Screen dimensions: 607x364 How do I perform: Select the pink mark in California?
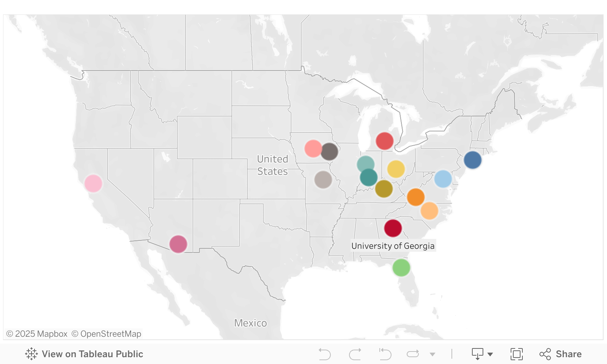[93, 183]
